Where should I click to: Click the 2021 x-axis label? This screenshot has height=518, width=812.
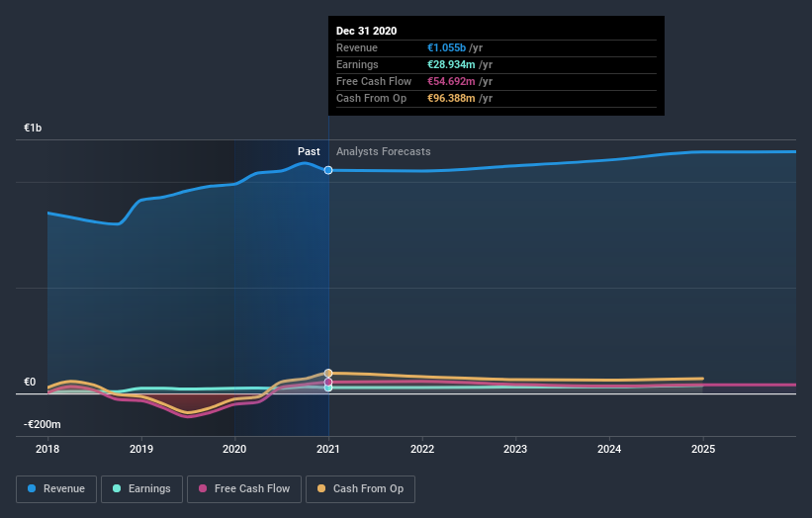click(328, 449)
